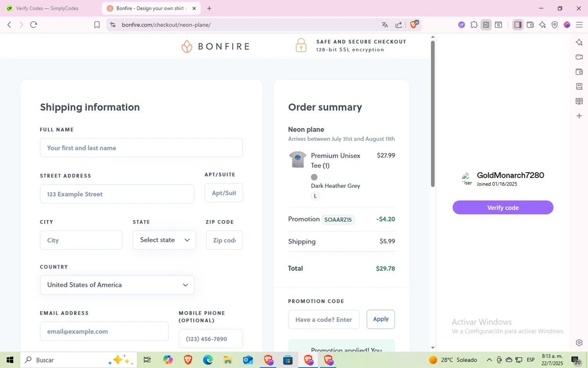This screenshot has width=588, height=368.
Task: Click the Brave VPN shield icon
Action: coord(555,25)
